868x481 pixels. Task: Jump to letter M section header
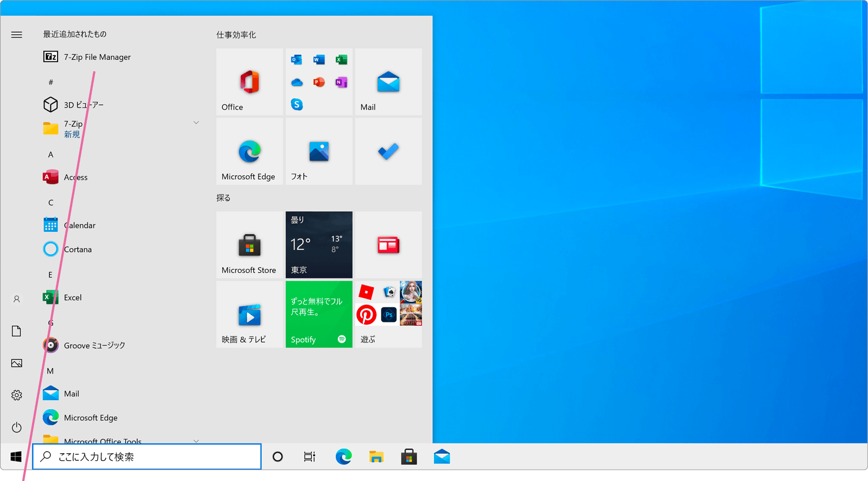coord(50,371)
